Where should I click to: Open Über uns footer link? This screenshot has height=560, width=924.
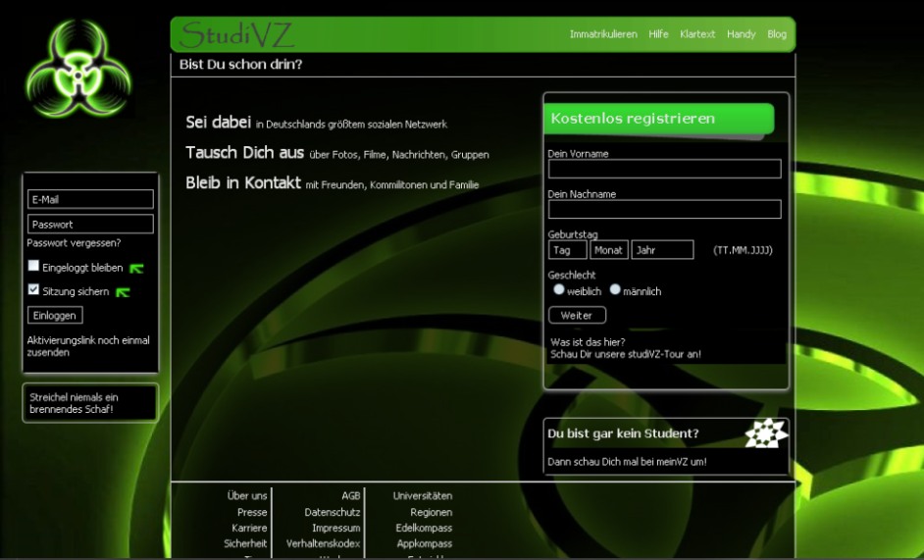click(247, 495)
